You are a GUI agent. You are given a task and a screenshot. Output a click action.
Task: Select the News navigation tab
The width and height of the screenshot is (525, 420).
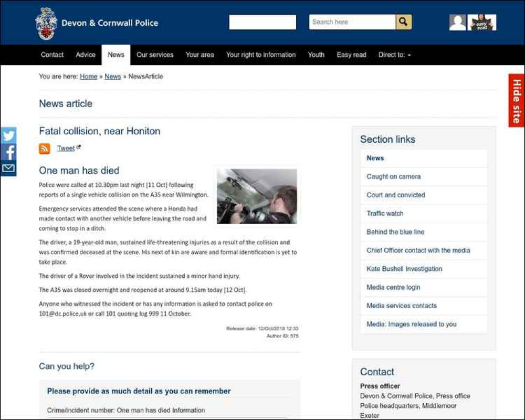point(116,55)
